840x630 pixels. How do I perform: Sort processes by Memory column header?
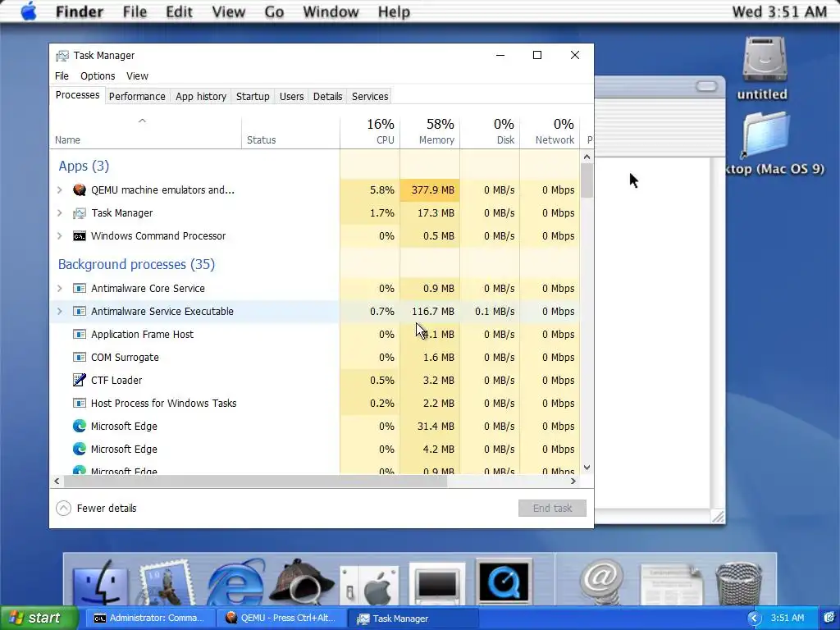(x=430, y=131)
